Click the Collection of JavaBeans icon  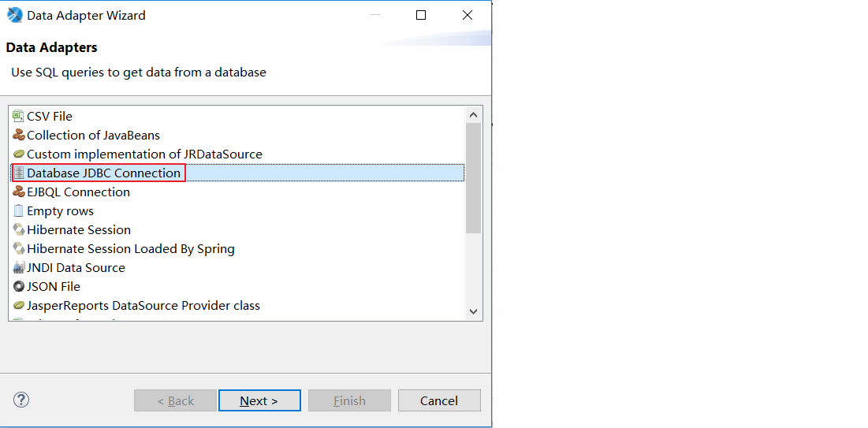click(x=19, y=135)
